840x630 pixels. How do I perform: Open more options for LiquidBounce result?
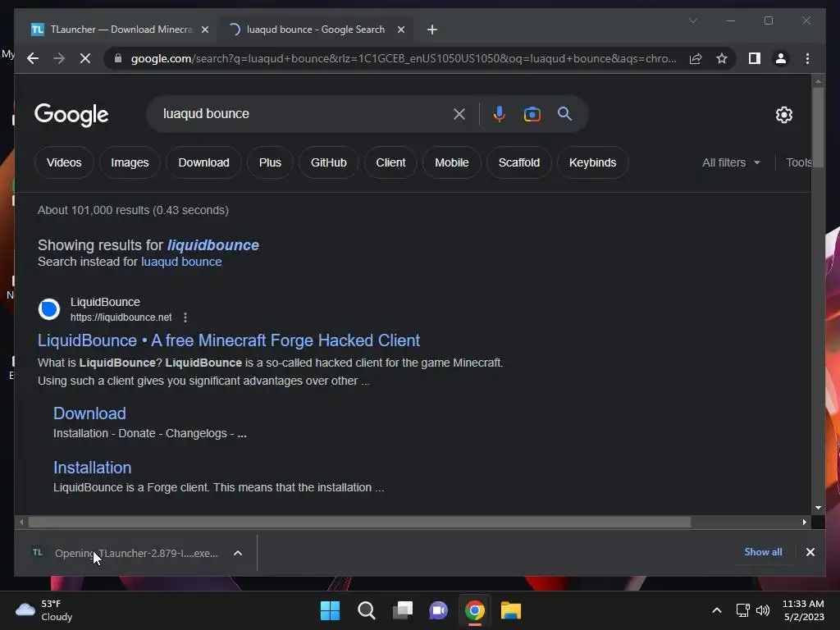click(185, 317)
